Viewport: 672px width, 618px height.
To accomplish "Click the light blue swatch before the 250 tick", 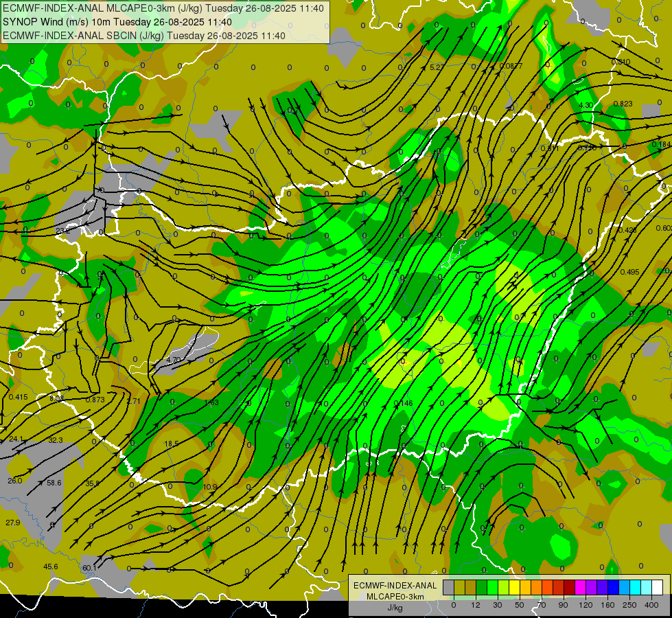I will pyautogui.click(x=625, y=587).
